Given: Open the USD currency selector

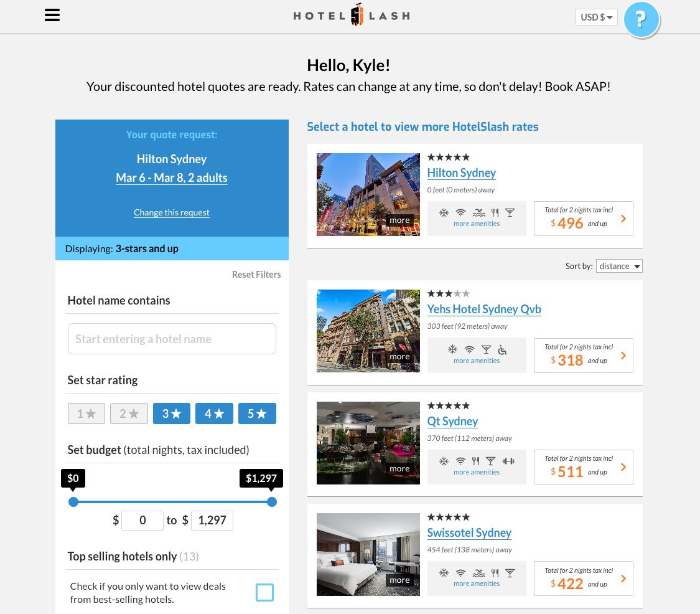Looking at the screenshot, I should pyautogui.click(x=595, y=17).
